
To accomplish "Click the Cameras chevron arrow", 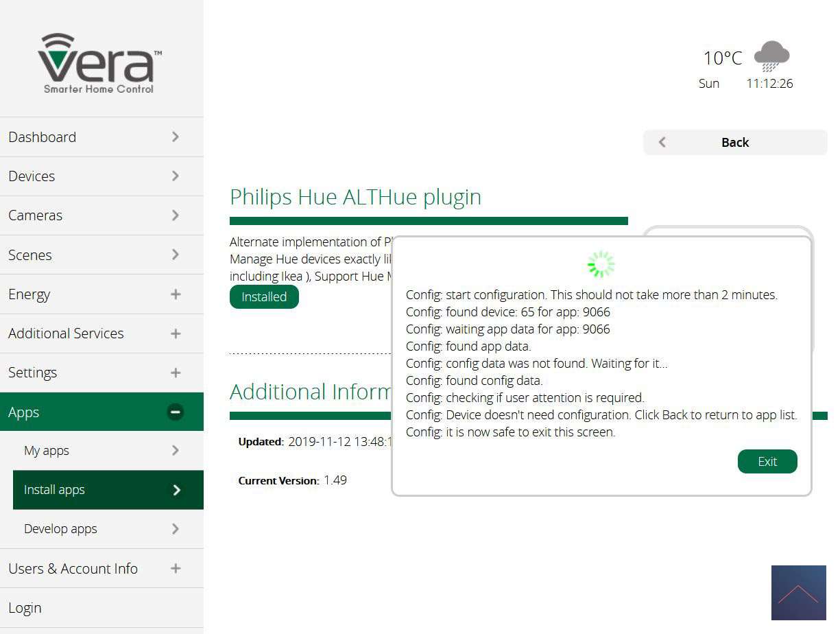I will (176, 215).
